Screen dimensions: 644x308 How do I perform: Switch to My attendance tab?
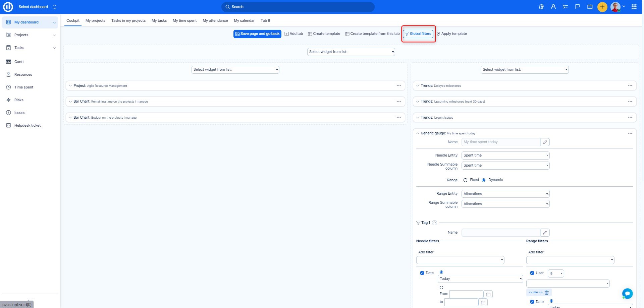(215, 21)
